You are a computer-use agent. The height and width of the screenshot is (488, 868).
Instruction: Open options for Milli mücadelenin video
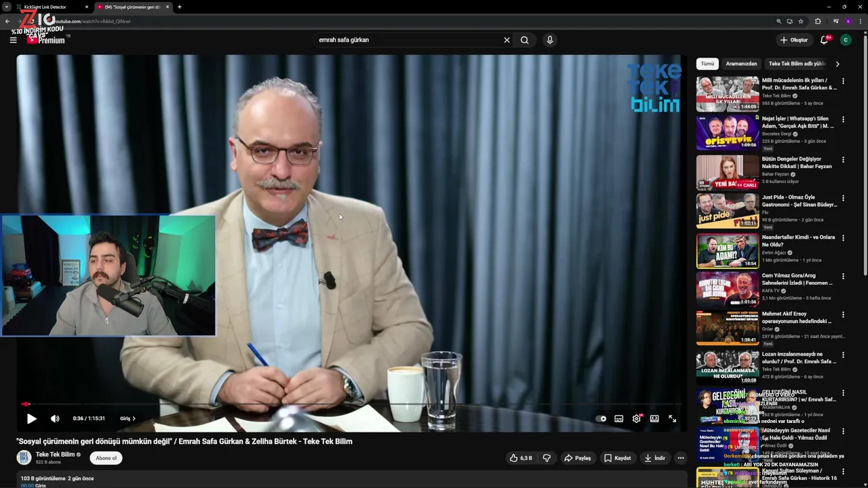click(844, 81)
